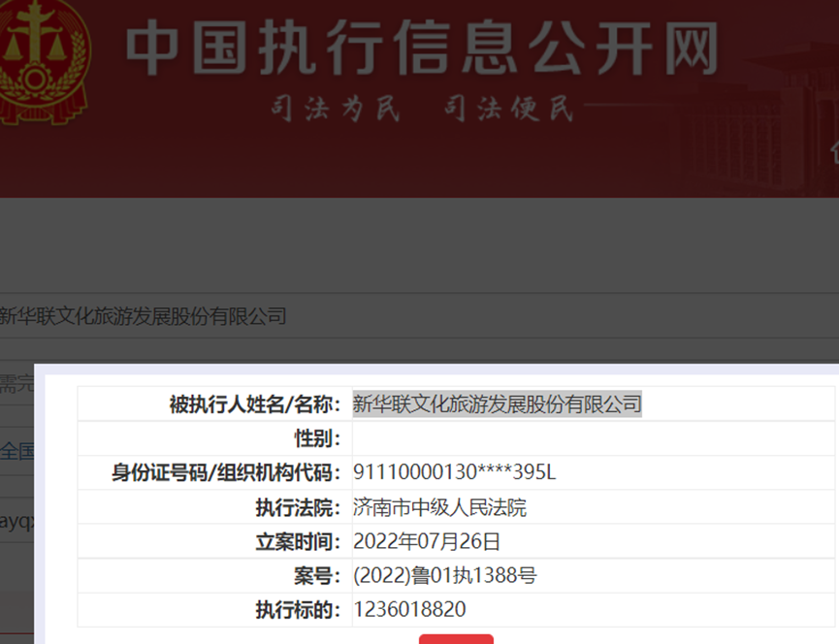
Task: Click the execution amount 1236018820
Action: pyautogui.click(x=409, y=609)
